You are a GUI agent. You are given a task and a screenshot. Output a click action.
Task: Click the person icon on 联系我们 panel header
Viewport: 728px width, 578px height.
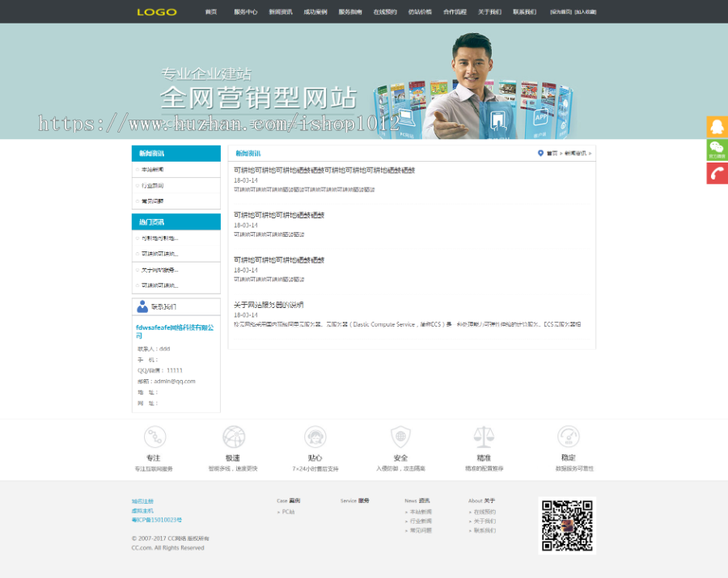click(x=144, y=306)
